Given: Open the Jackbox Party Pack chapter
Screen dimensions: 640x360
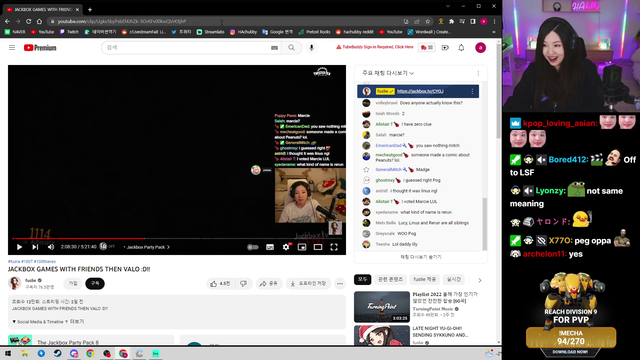Looking at the screenshot, I should tap(147, 247).
